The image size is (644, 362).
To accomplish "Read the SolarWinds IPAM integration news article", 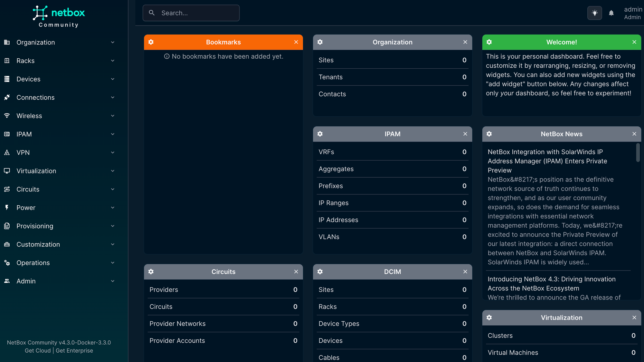I will click(x=547, y=161).
